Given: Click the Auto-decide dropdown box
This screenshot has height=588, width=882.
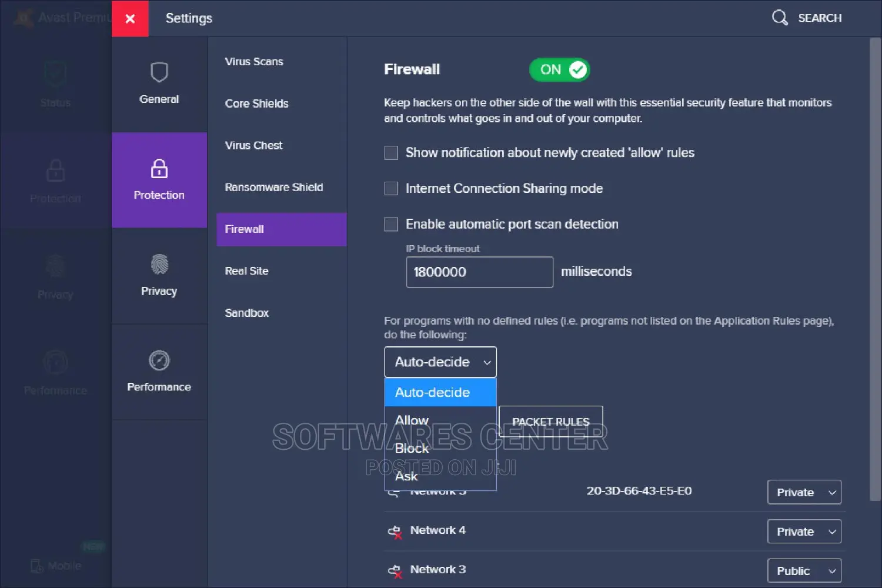Looking at the screenshot, I should click(x=440, y=362).
